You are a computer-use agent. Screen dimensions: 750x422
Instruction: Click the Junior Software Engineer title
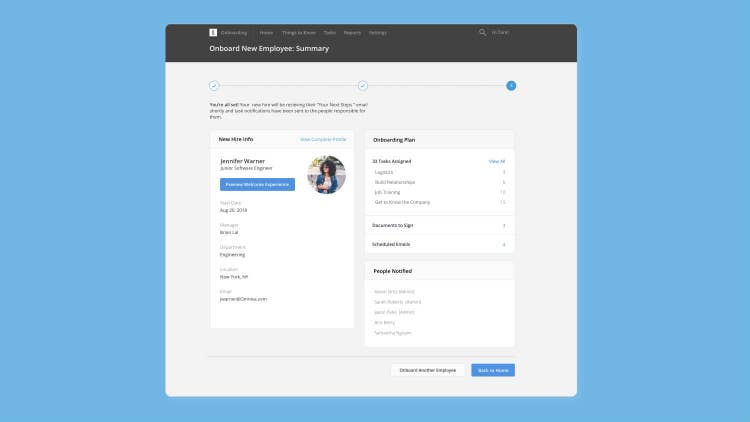coord(246,168)
